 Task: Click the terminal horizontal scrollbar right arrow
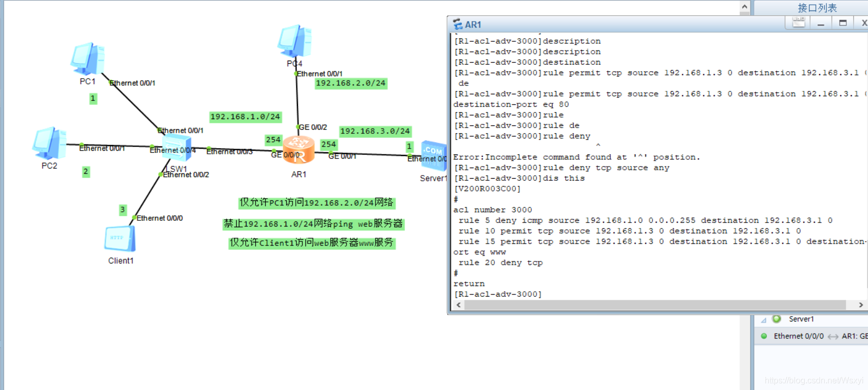[861, 305]
